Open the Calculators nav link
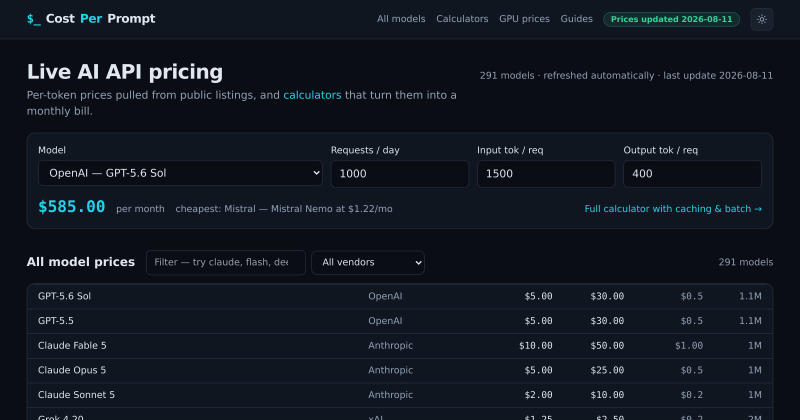The width and height of the screenshot is (800, 420). pyautogui.click(x=462, y=19)
